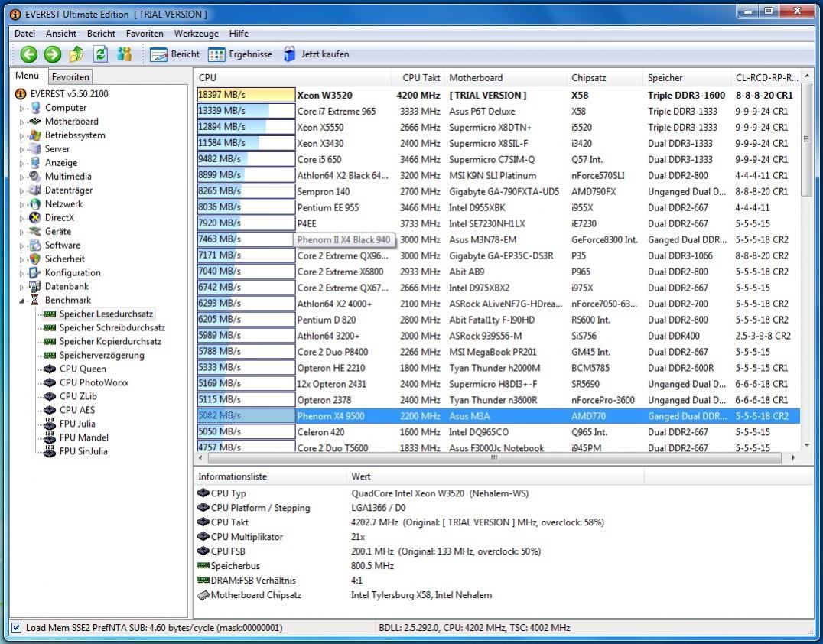
Task: Select the Sicherheit shield icon
Action: point(36,259)
